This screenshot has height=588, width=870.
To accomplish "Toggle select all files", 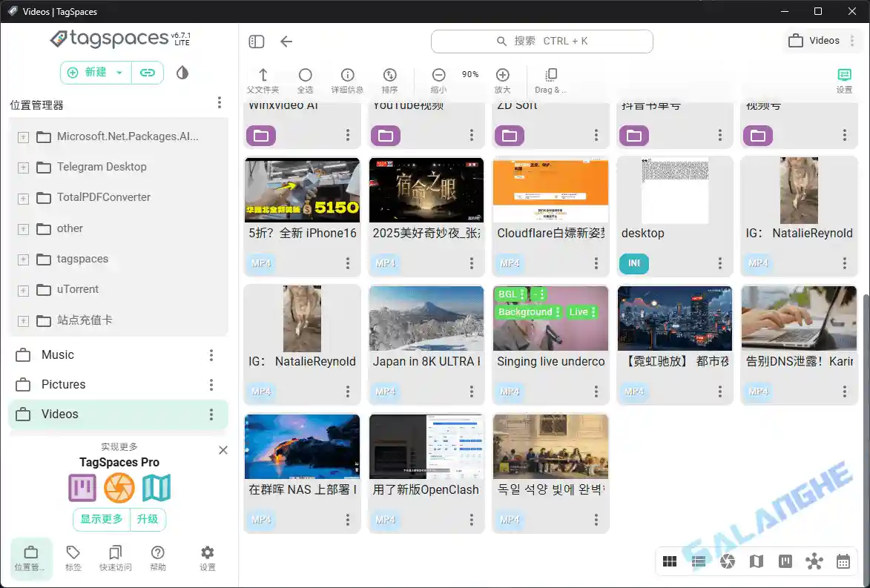I will click(305, 76).
